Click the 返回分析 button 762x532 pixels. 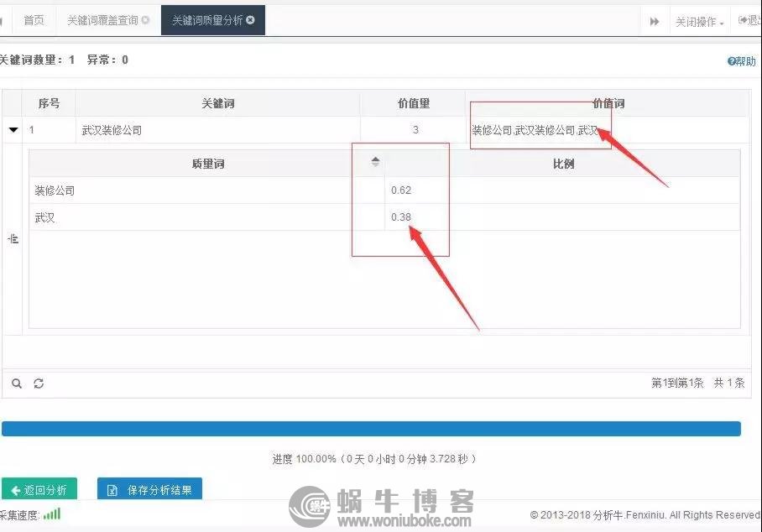(39, 489)
